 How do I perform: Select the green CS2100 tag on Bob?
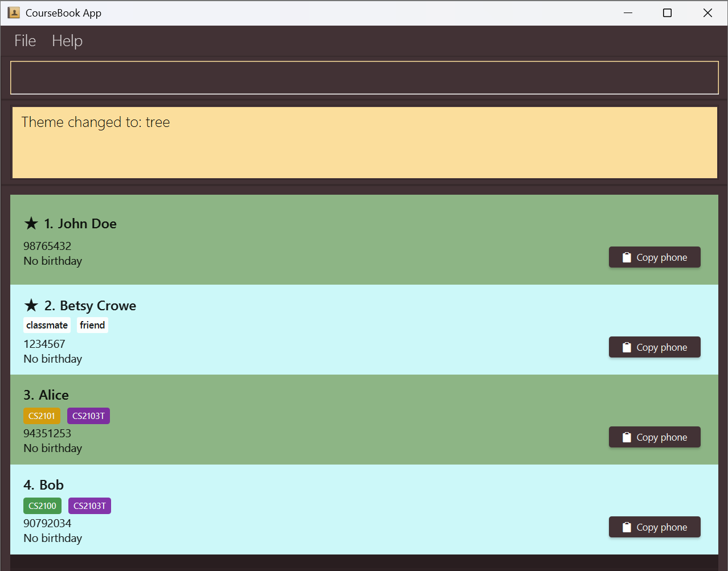pos(42,506)
